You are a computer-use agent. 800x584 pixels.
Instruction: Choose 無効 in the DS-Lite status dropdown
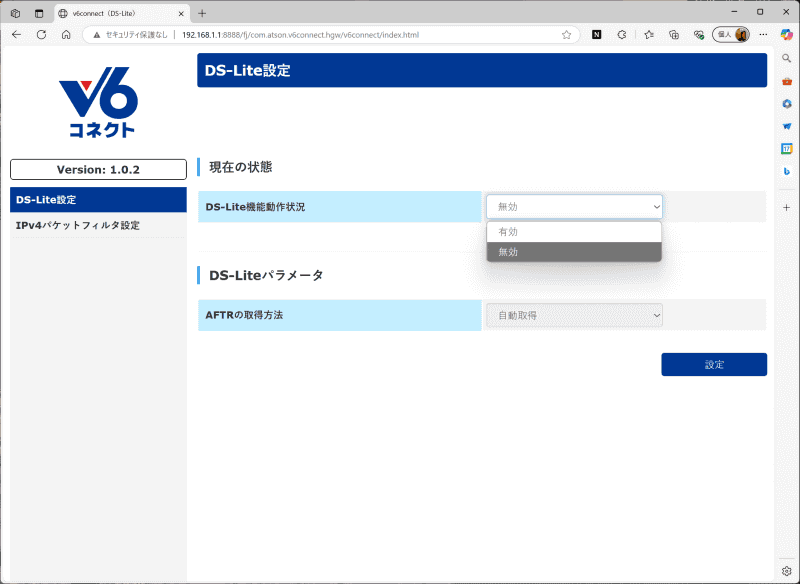[x=573, y=252]
